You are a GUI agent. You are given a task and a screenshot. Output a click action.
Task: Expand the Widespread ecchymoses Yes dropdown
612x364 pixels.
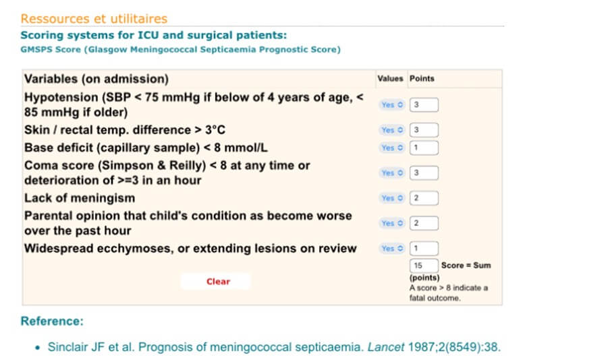tap(391, 249)
